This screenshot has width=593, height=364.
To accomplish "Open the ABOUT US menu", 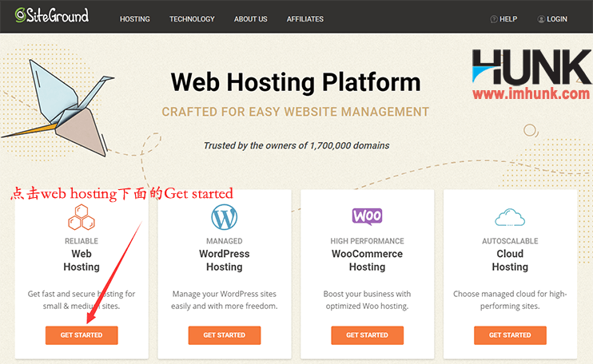I will click(x=250, y=19).
